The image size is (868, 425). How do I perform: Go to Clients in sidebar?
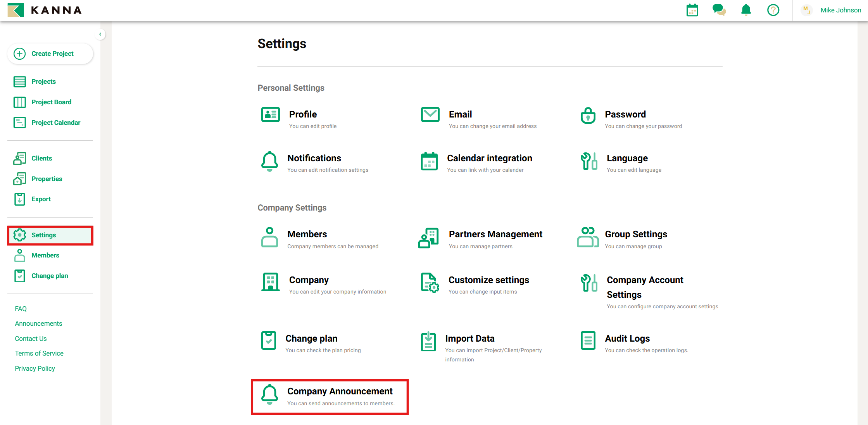[41, 158]
